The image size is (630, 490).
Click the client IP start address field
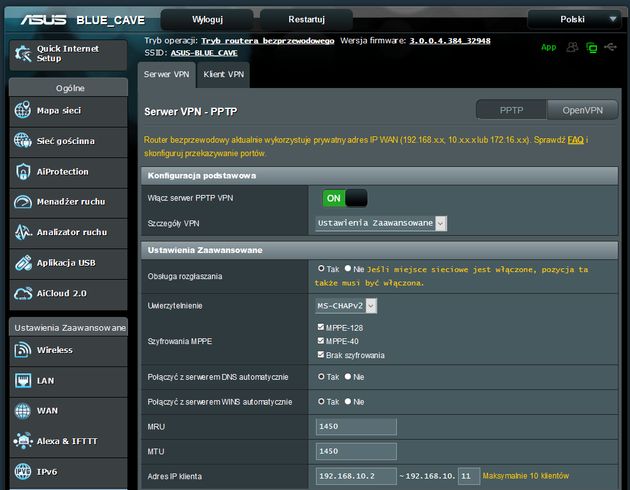point(356,476)
